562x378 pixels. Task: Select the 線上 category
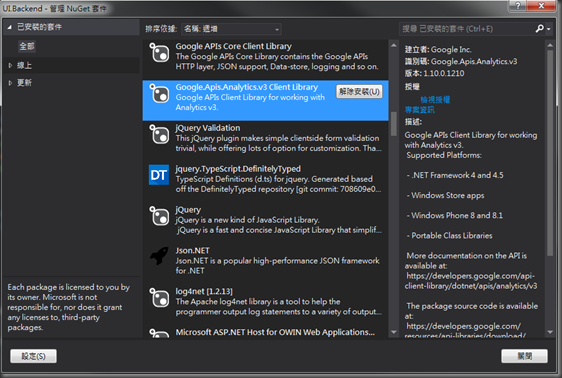(24, 65)
